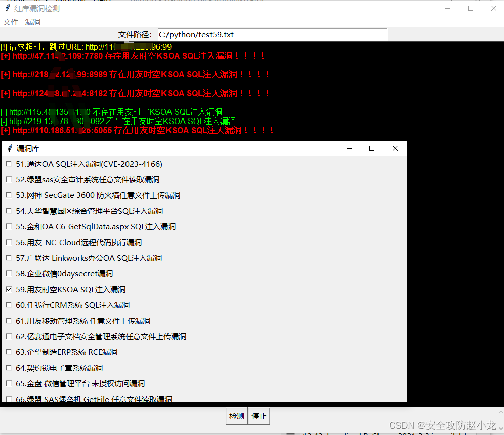Enable 63.企望制造ERP系统 RCE checkbox
Viewport: 504px width, 435px height.
point(9,352)
